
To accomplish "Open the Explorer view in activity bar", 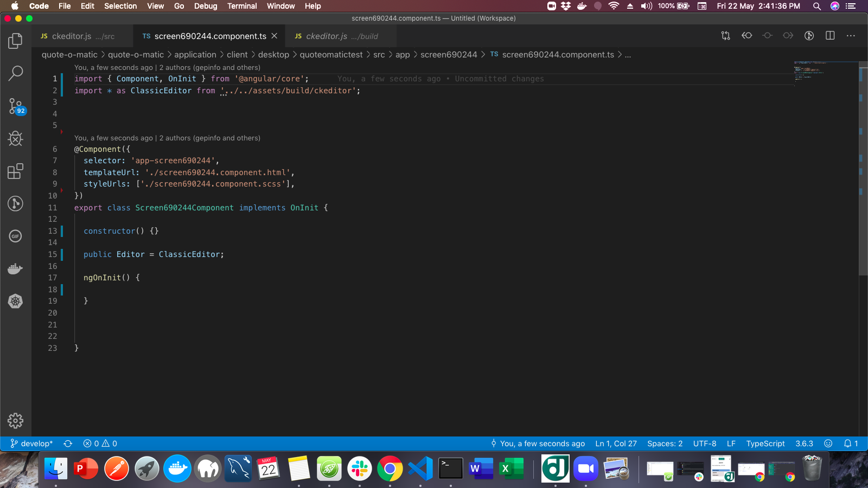I will (16, 41).
